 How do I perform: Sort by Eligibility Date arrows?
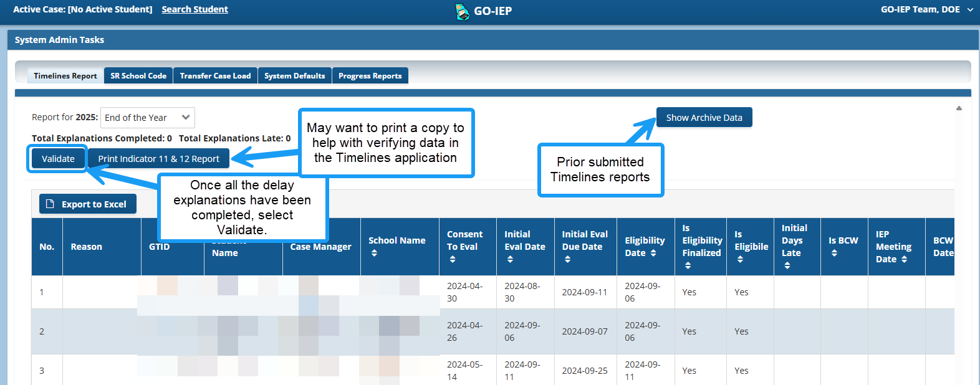(x=653, y=253)
